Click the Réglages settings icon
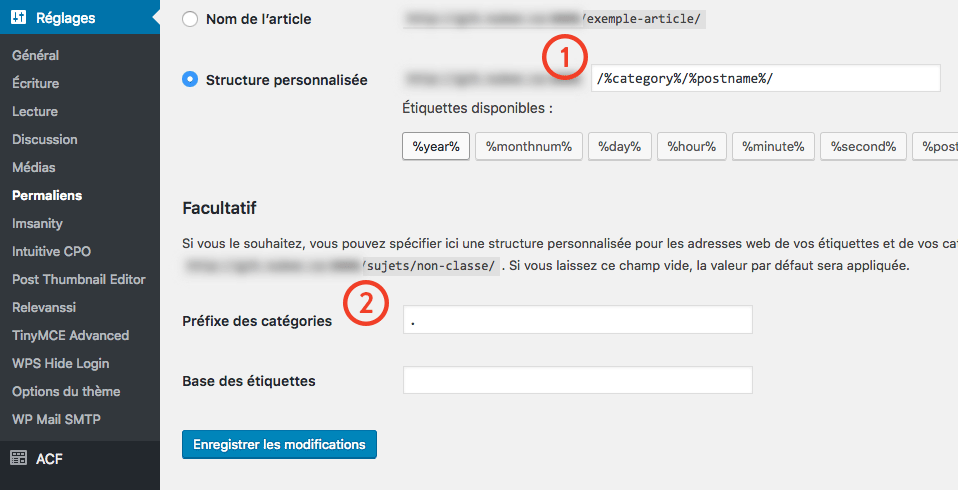Viewport: 958px width, 490px height. click(19, 17)
